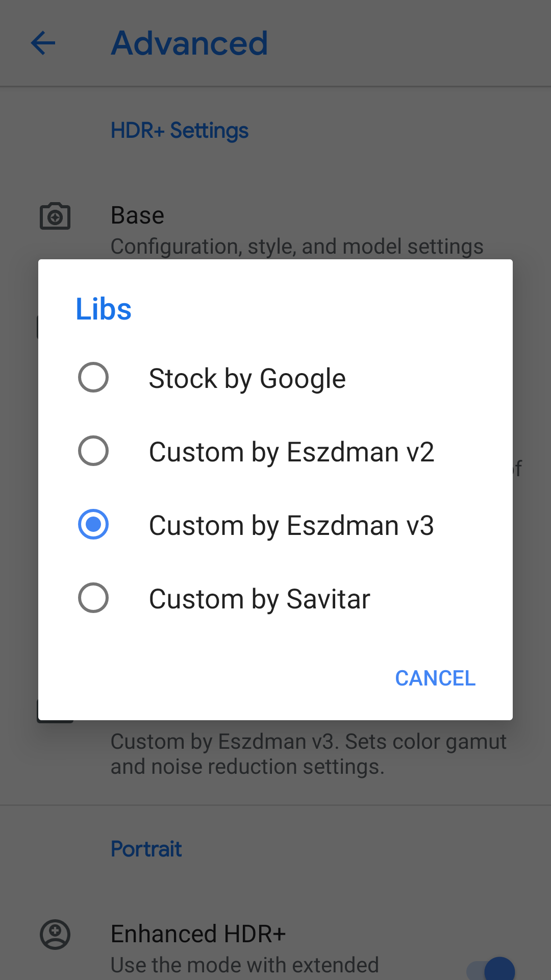Click the Enhanced HDR+ setting title
551x980 pixels.
pos(198,934)
